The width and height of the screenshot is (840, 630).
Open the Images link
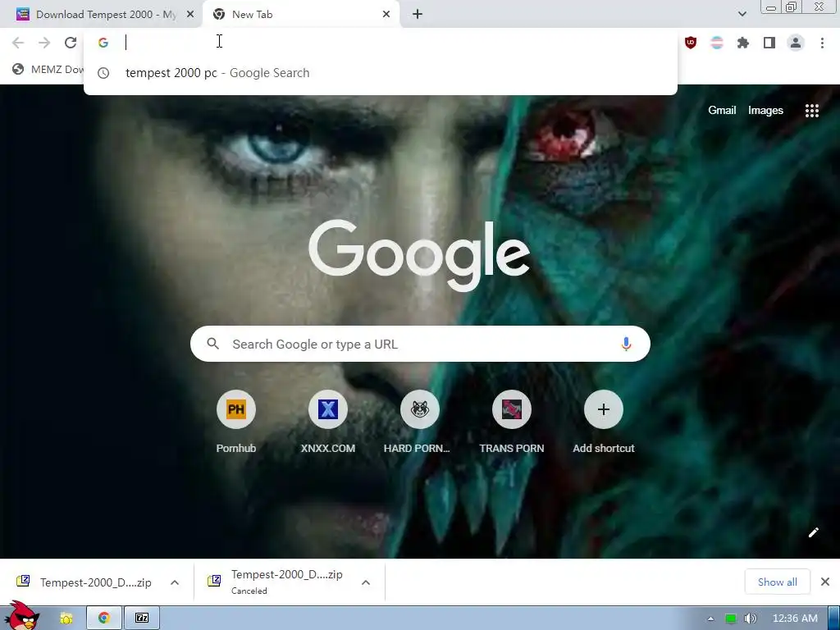click(x=765, y=111)
